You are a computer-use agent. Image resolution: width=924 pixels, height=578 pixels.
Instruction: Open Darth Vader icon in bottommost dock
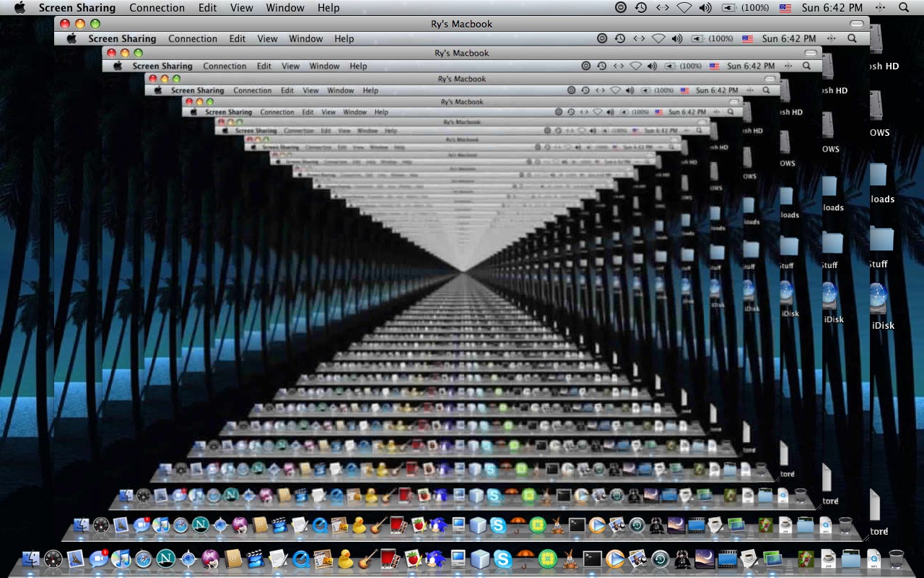(x=683, y=558)
